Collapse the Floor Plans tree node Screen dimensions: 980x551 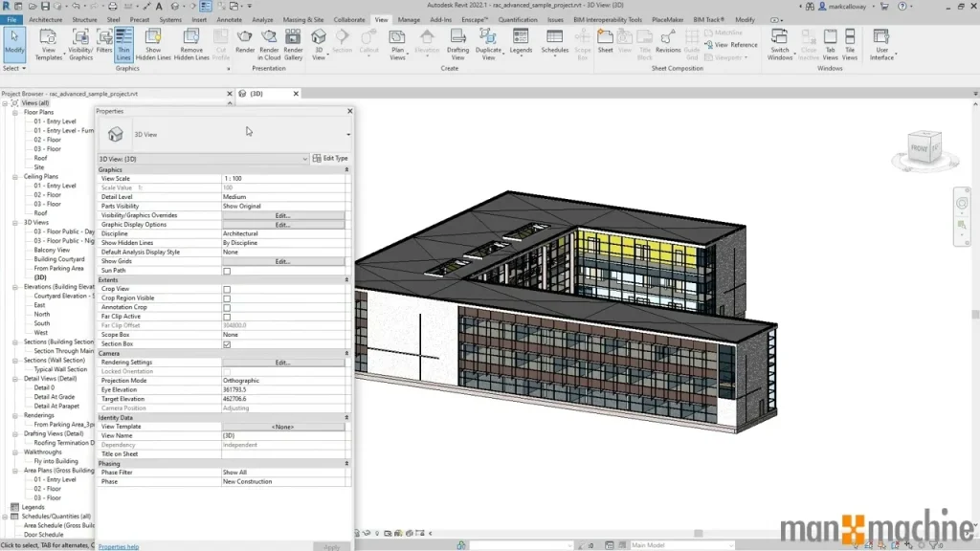[x=15, y=113]
